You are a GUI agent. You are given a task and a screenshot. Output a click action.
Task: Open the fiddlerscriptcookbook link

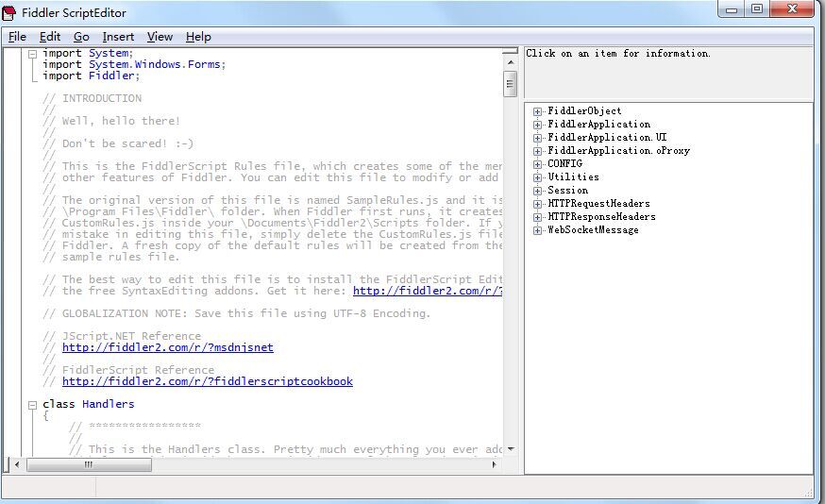click(208, 381)
